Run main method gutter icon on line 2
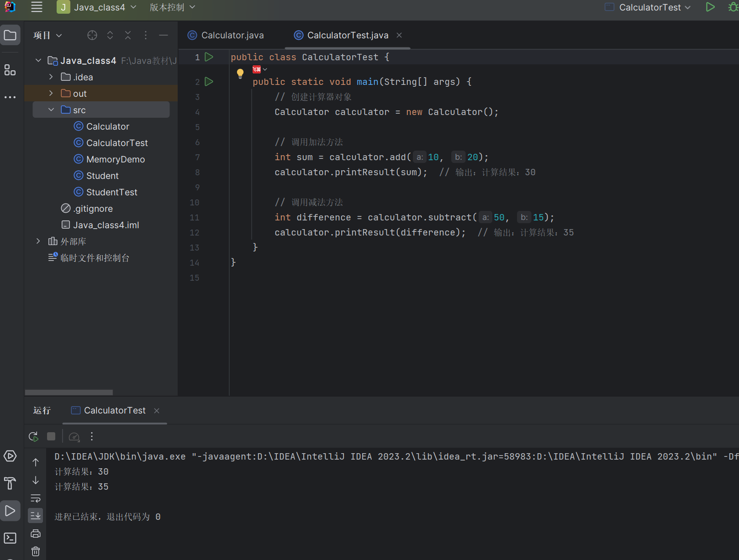This screenshot has height=560, width=739. pos(209,82)
